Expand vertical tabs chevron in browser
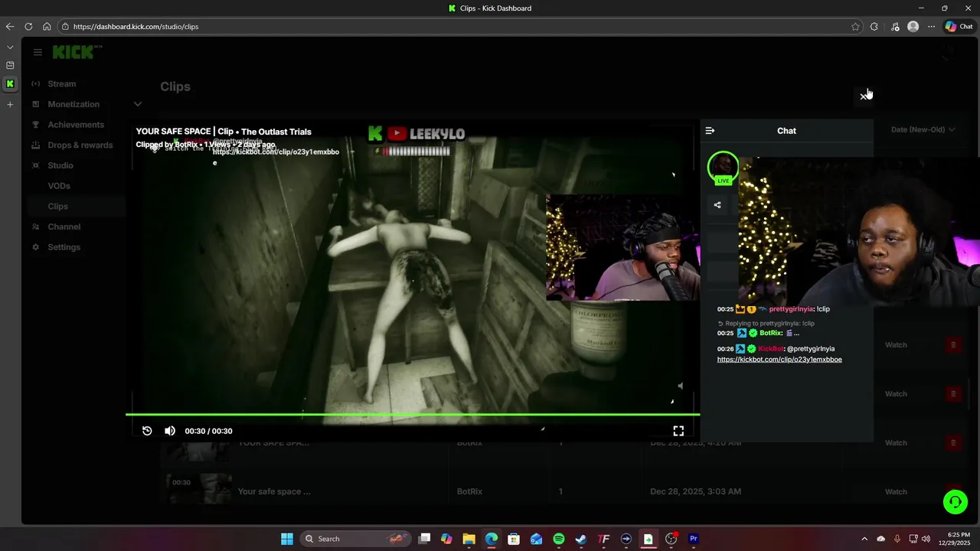This screenshot has width=980, height=551. (10, 47)
